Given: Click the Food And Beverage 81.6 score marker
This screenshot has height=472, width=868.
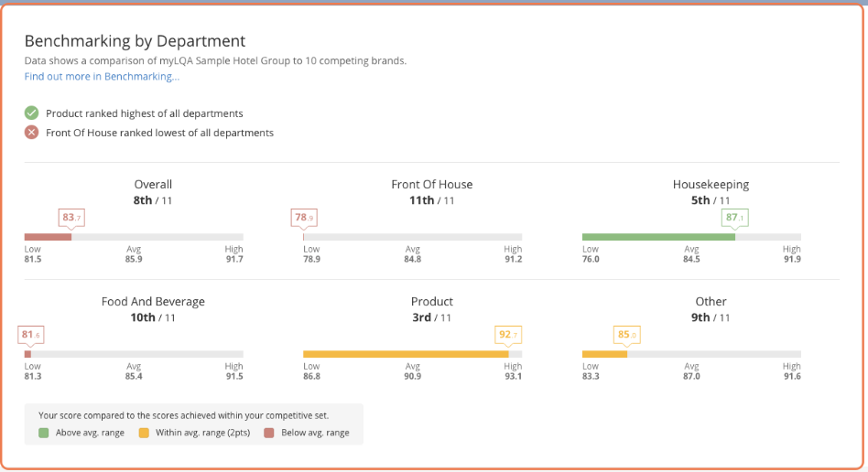Looking at the screenshot, I should point(30,335).
